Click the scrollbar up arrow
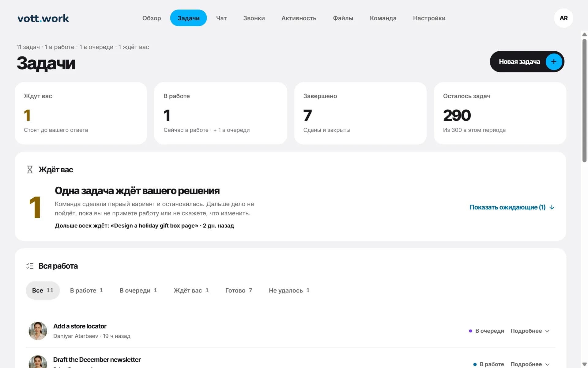The width and height of the screenshot is (588, 368). pos(584,34)
